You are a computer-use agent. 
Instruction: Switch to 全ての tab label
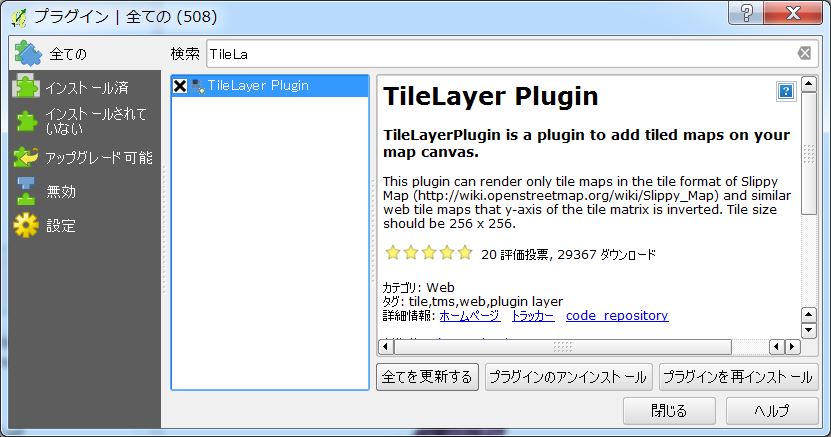[68, 54]
